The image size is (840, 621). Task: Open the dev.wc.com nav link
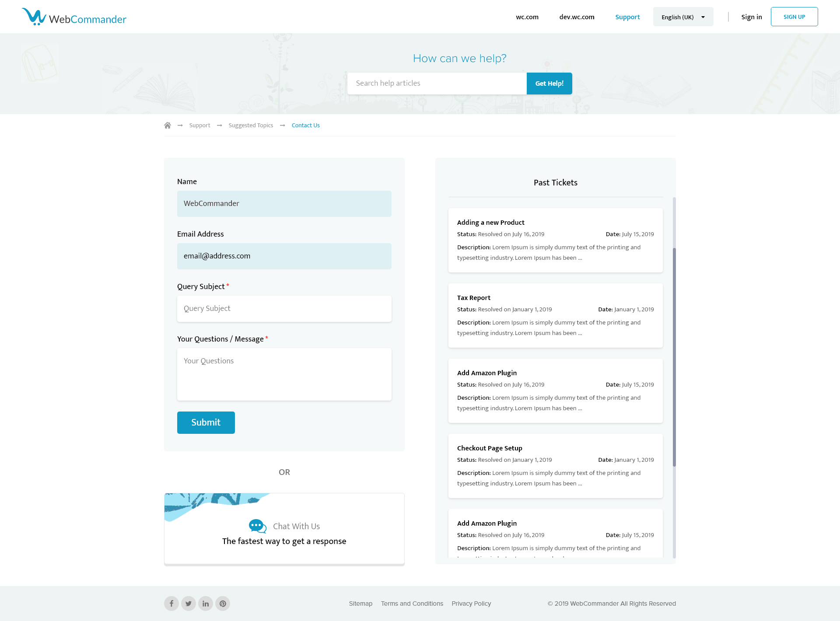[577, 17]
